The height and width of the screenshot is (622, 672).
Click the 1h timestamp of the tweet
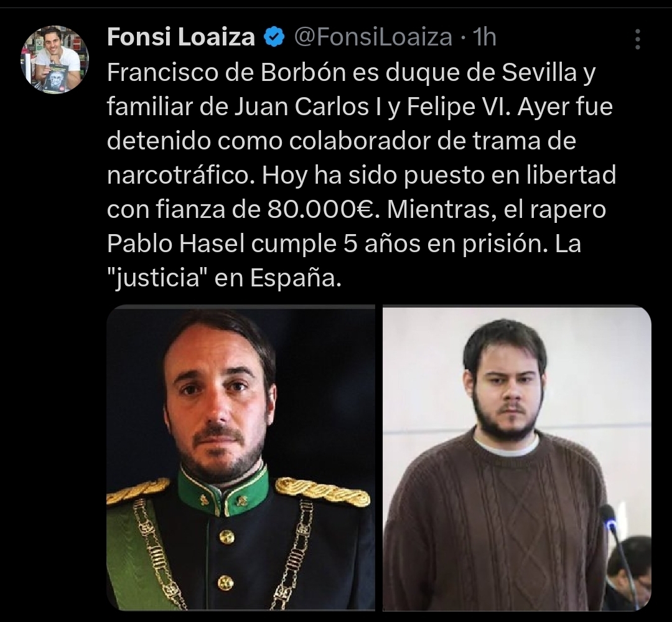pos(484,37)
